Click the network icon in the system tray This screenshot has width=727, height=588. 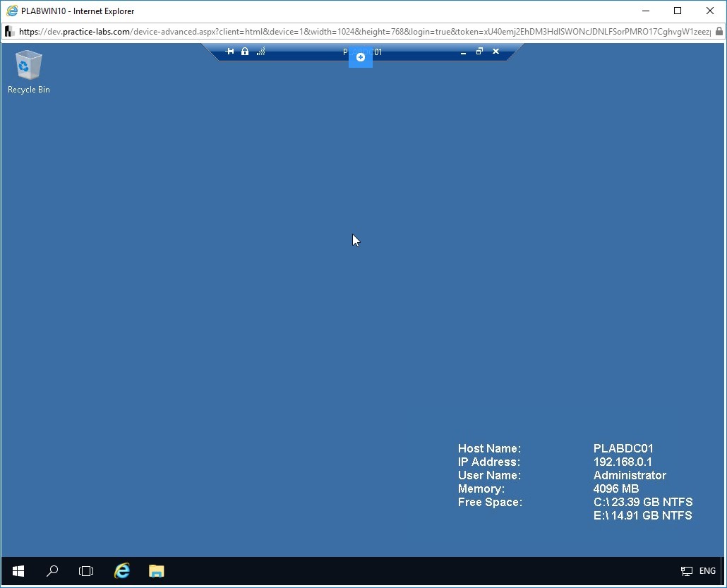686,571
